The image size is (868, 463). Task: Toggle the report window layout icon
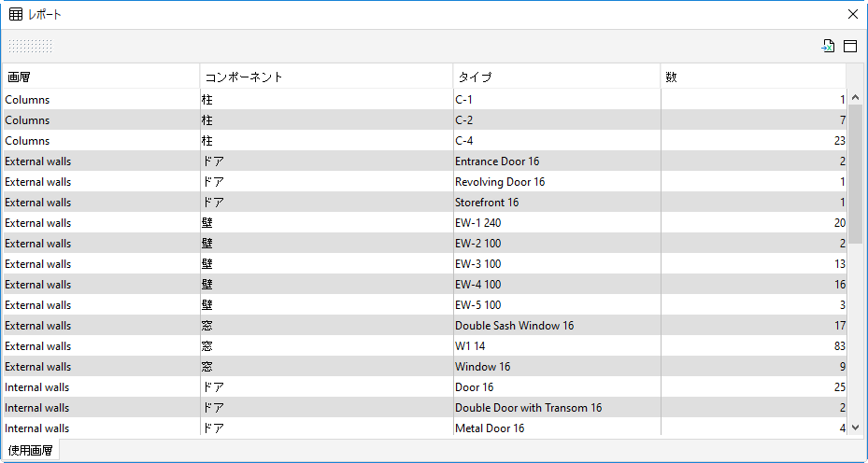[x=850, y=46]
